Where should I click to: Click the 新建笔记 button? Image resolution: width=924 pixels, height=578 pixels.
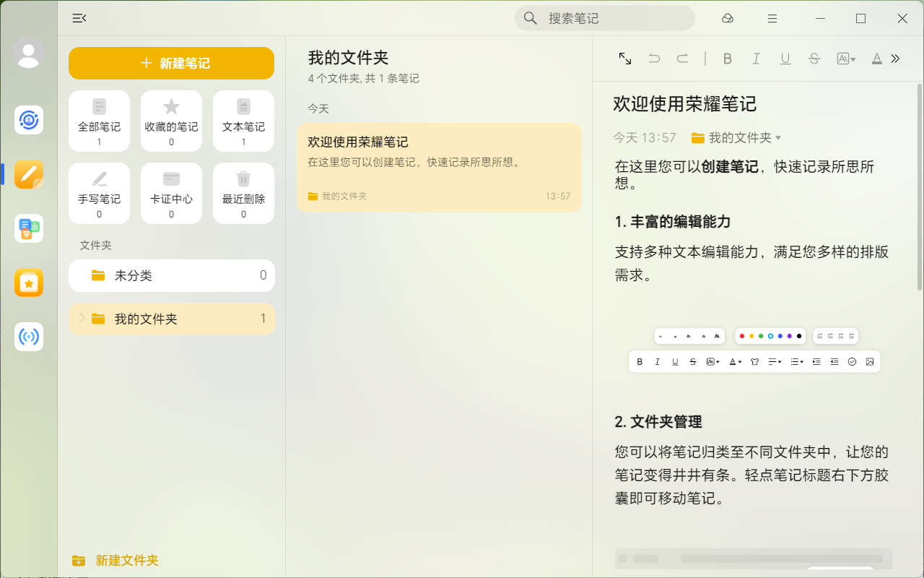tap(171, 64)
